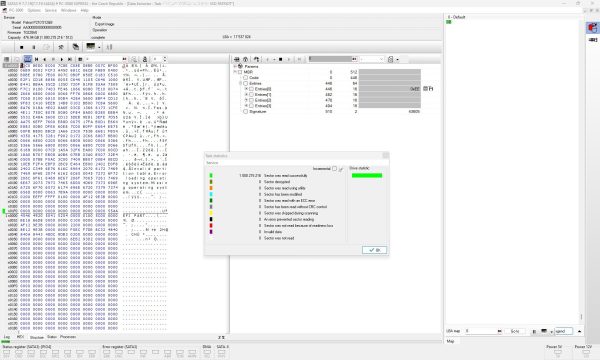This screenshot has width=600, height=360.
Task: Toggle the Incremental checkbox in statistics dialog
Action: (x=335, y=169)
